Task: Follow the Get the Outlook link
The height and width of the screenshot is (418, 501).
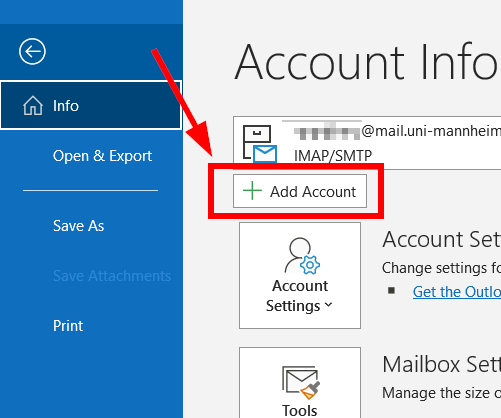Action: 457,292
